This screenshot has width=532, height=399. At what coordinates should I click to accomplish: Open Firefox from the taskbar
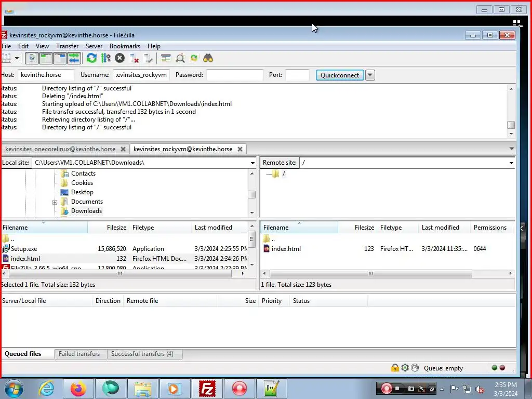pos(78,389)
